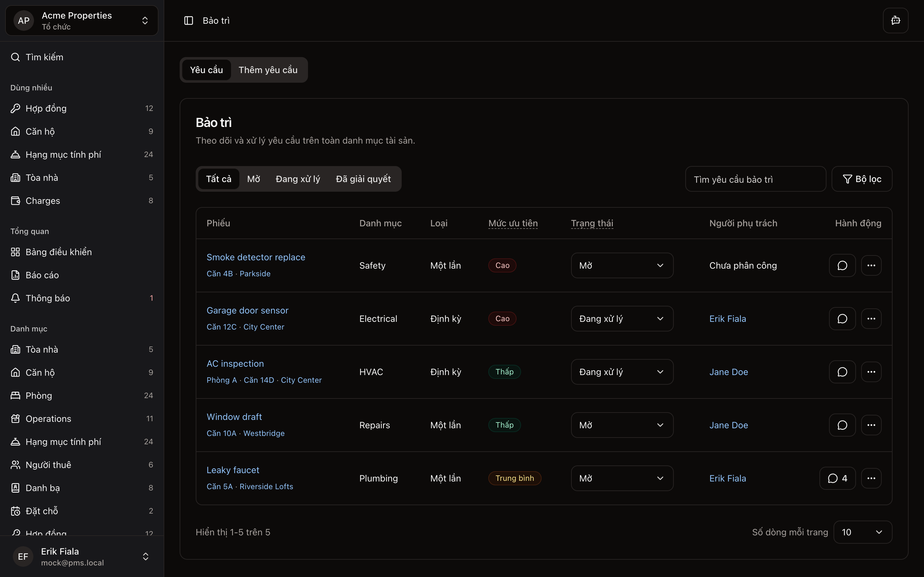Open the 4 comments on Leaky faucet
This screenshot has height=577, width=924.
pos(837,478)
